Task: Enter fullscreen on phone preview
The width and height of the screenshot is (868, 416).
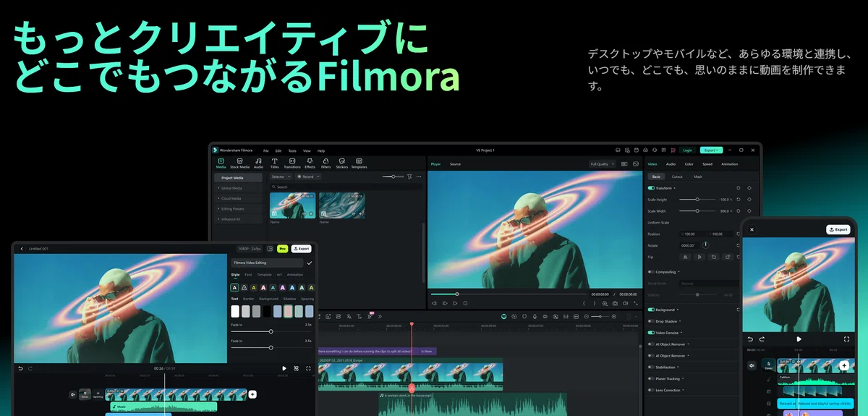Action: 846,339
